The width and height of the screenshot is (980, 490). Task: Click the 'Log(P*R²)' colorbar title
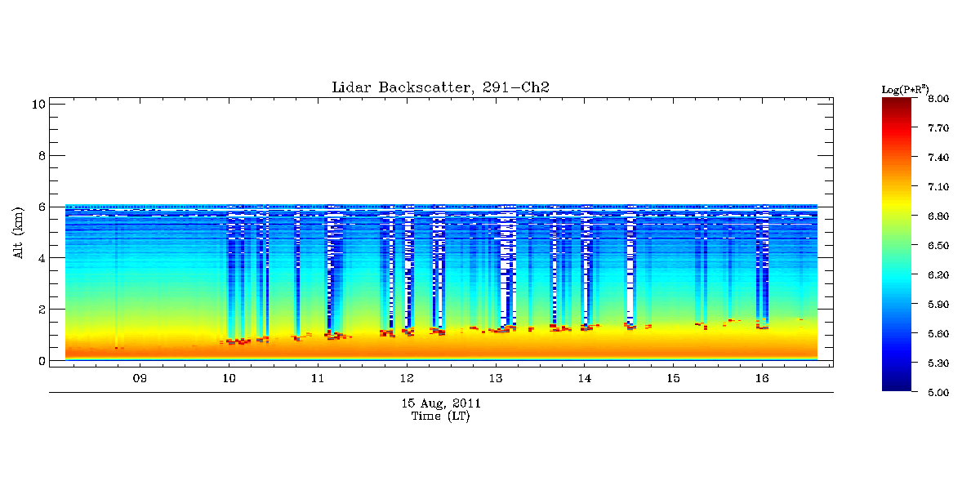click(x=906, y=89)
